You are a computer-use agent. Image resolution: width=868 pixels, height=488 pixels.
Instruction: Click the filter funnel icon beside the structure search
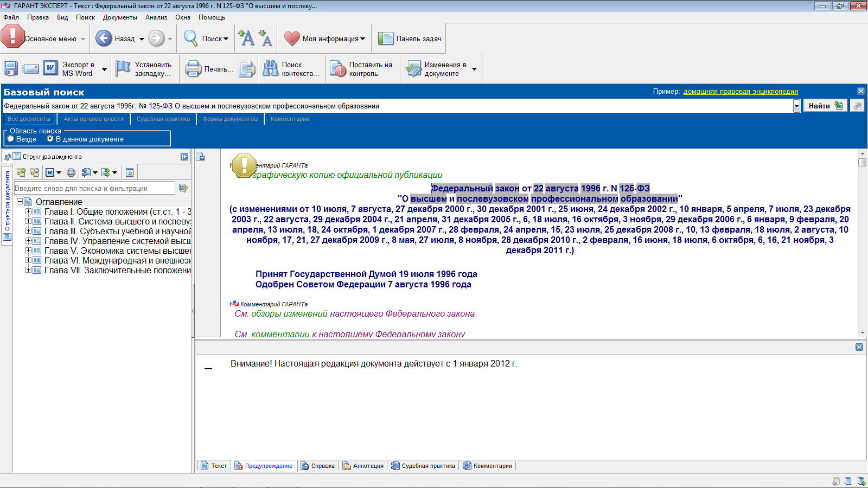click(x=183, y=188)
